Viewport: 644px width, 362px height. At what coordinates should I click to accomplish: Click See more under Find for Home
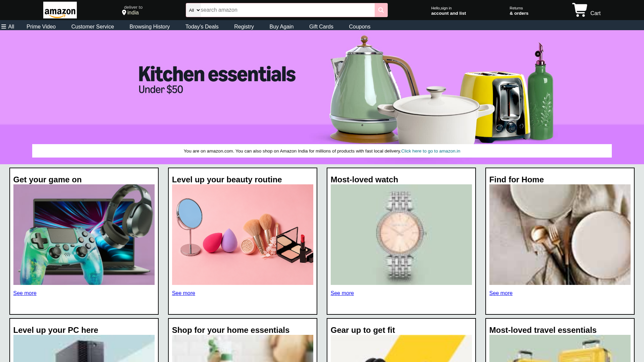pos(501,293)
